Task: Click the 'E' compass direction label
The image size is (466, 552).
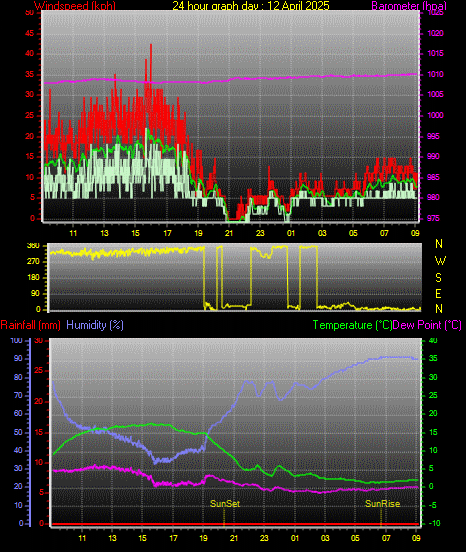Action: coord(439,294)
